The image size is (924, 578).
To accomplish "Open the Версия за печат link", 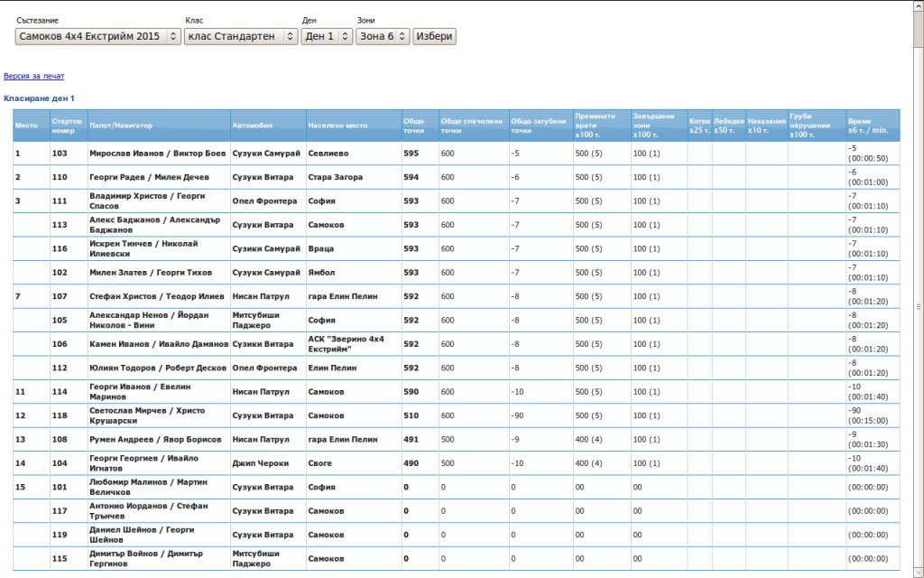I will pos(34,76).
